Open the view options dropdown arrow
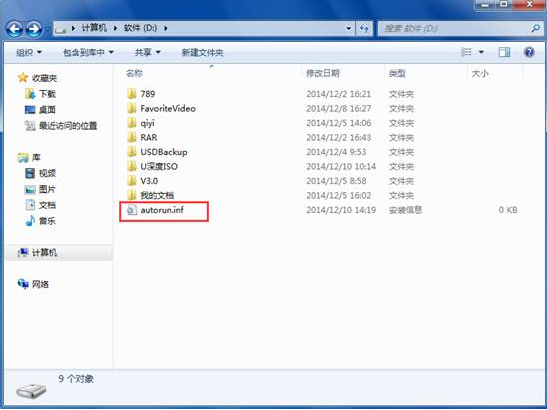 pos(481,52)
